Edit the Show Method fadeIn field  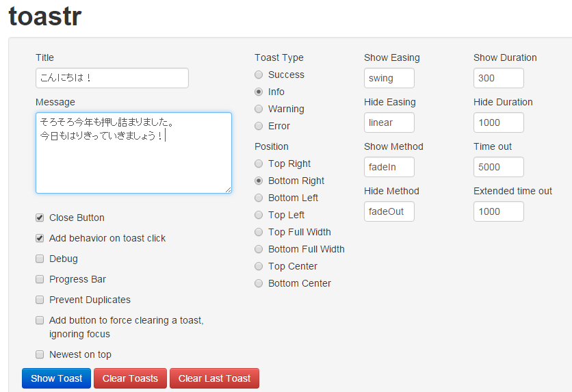coord(389,167)
